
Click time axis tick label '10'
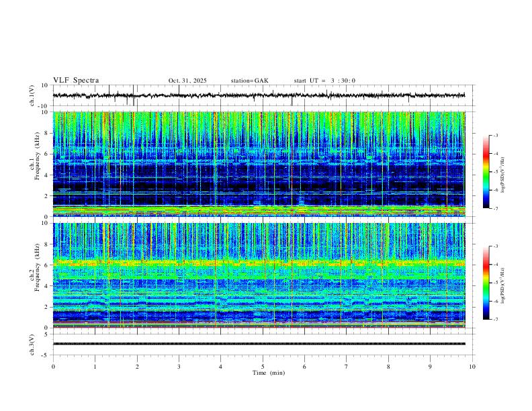click(x=472, y=367)
